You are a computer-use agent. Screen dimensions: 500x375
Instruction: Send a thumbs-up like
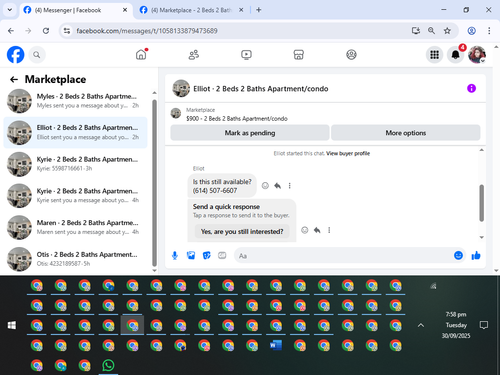click(x=476, y=255)
